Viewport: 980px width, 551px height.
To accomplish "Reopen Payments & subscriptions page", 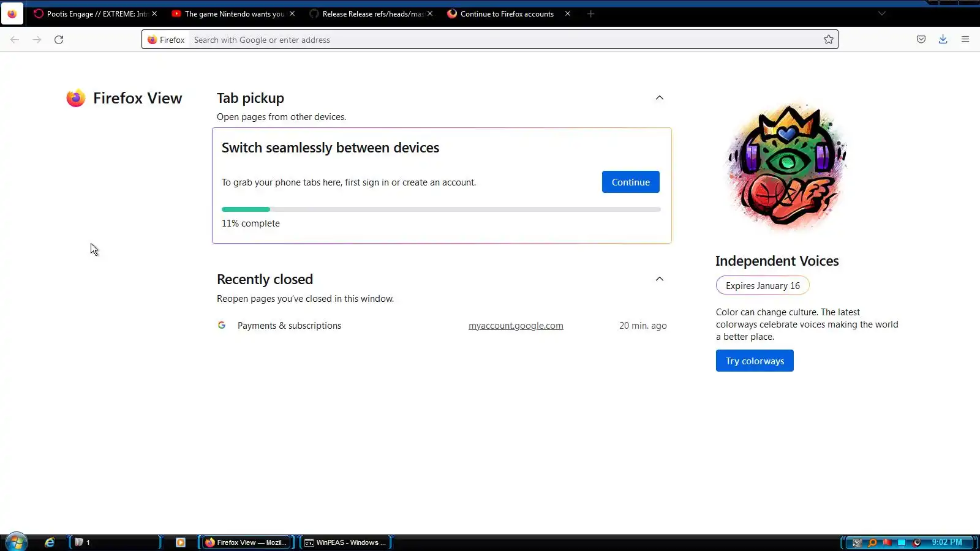I will (289, 326).
